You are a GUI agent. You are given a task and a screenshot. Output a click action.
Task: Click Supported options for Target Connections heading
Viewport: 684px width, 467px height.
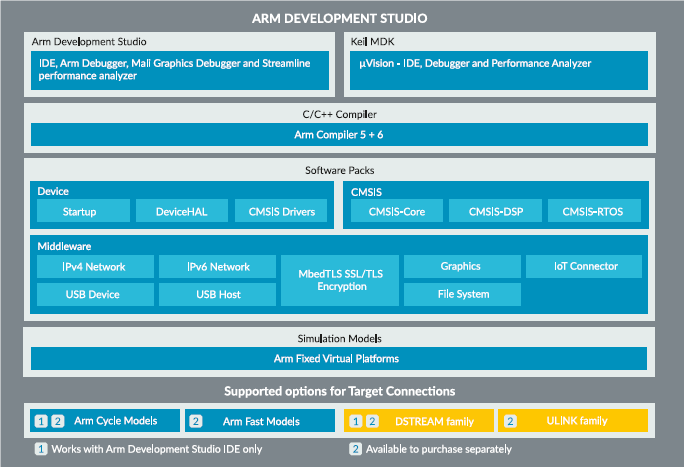339,391
